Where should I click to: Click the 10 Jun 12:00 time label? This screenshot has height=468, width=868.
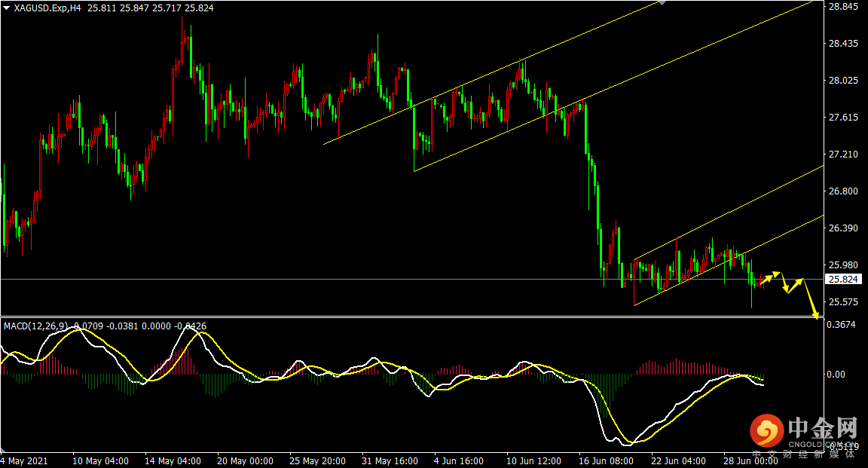(533, 460)
